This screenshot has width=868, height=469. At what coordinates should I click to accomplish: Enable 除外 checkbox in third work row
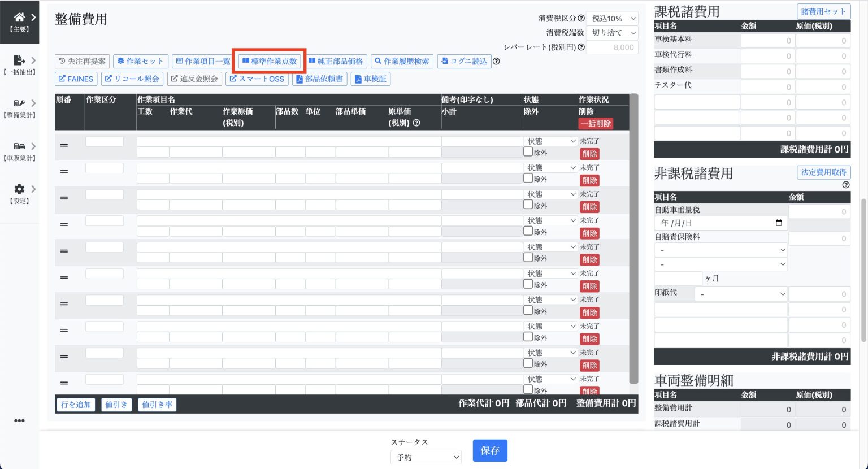point(528,205)
